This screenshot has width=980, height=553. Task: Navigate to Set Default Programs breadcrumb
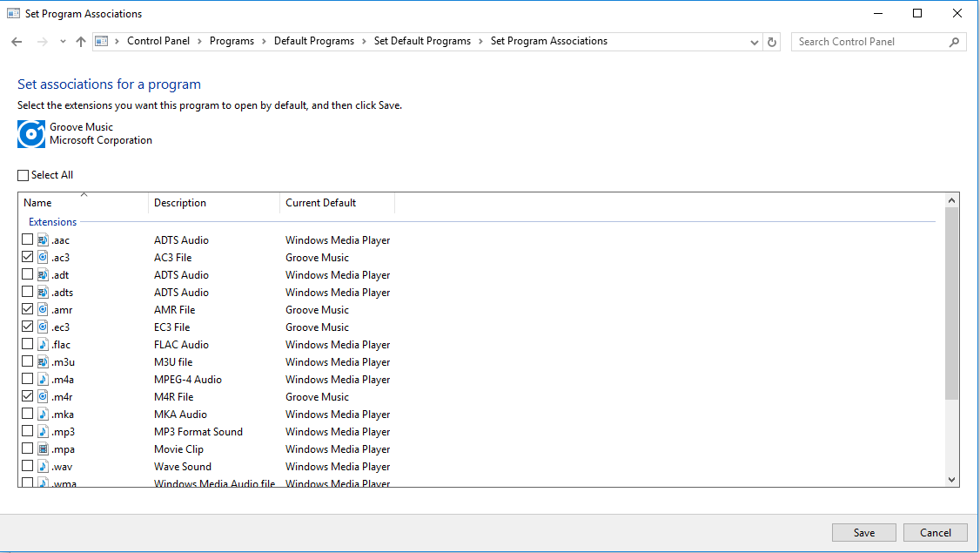(x=422, y=41)
